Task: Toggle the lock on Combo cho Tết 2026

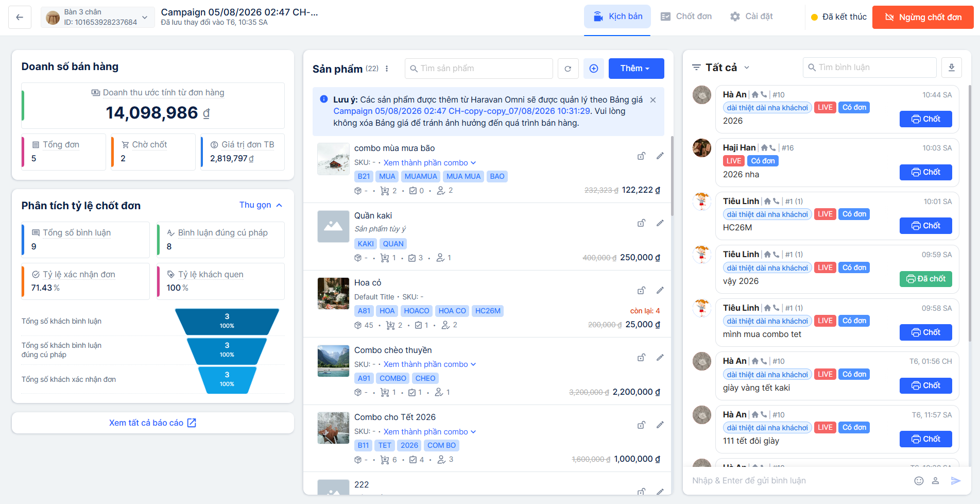Action: click(x=642, y=425)
